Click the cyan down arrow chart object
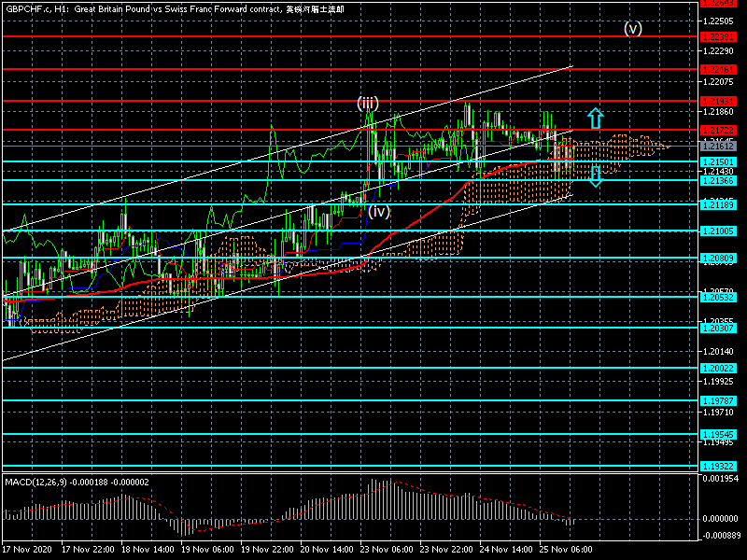This screenshot has height=560, width=747. tap(596, 176)
